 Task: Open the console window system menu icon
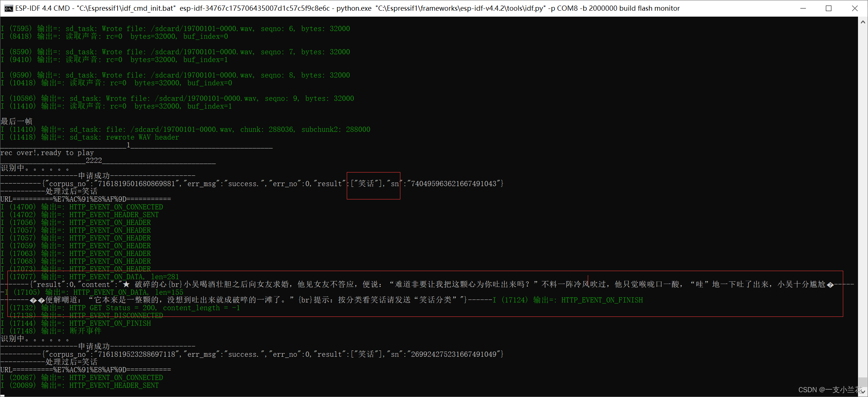(x=9, y=8)
